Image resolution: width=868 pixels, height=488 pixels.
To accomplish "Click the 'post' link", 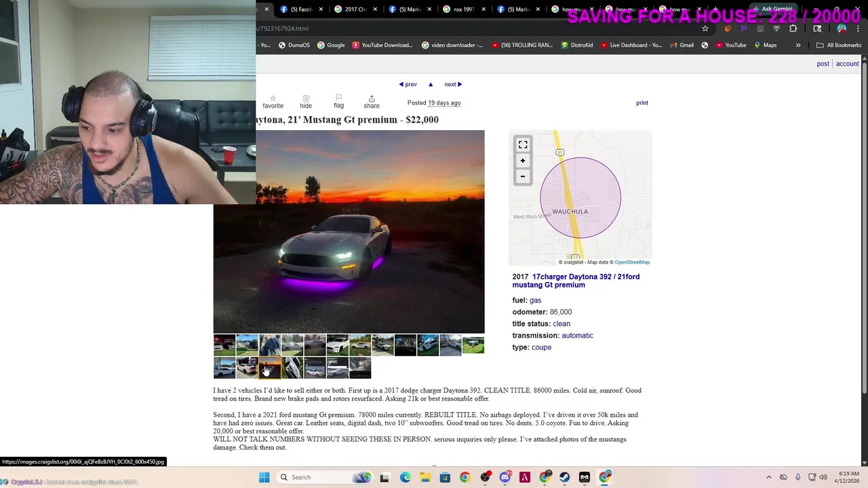I will click(x=823, y=64).
